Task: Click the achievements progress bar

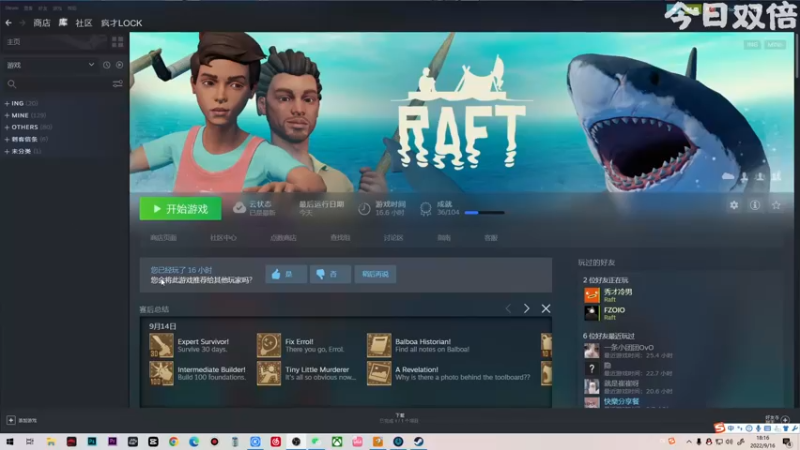Action: [x=484, y=212]
